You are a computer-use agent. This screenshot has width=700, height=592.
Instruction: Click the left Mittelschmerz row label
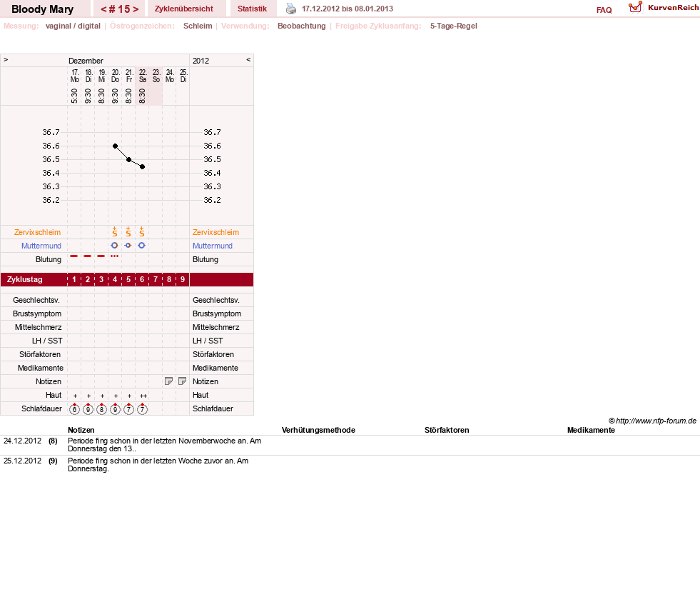tap(38, 327)
